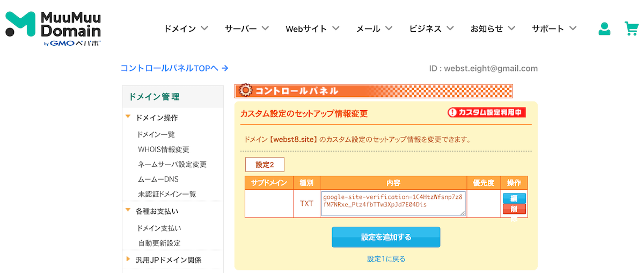Image resolution: width=644 pixels, height=273 pixels.
Task: Open the メール navigation menu
Action: coord(374,28)
